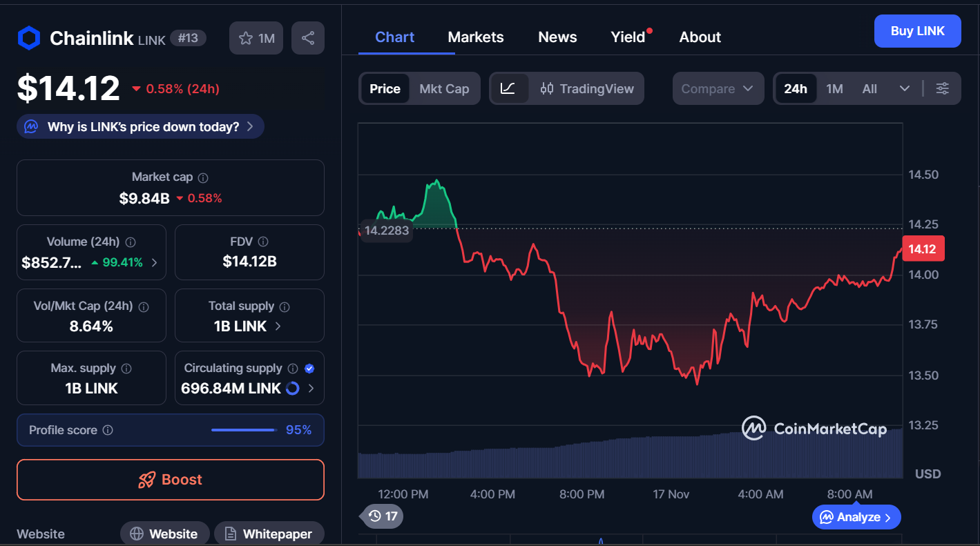Expand Circulating supply details arrow
Image resolution: width=980 pixels, height=546 pixels.
(311, 389)
